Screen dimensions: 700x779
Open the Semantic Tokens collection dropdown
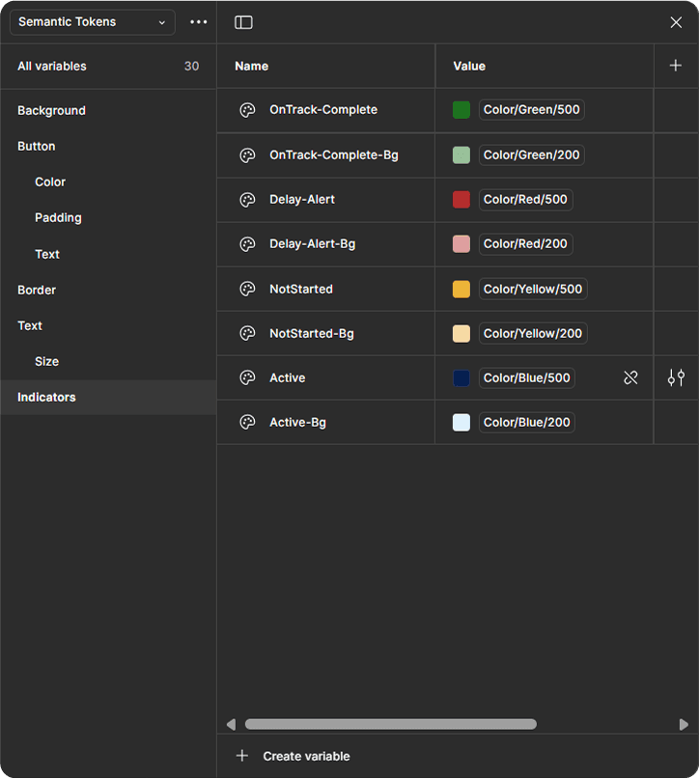click(x=93, y=22)
